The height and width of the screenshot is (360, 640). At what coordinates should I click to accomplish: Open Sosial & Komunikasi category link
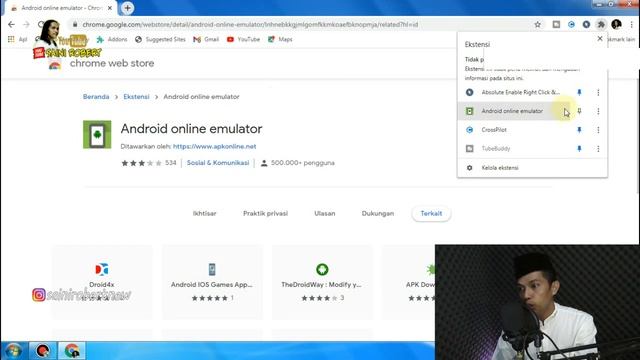click(218, 163)
